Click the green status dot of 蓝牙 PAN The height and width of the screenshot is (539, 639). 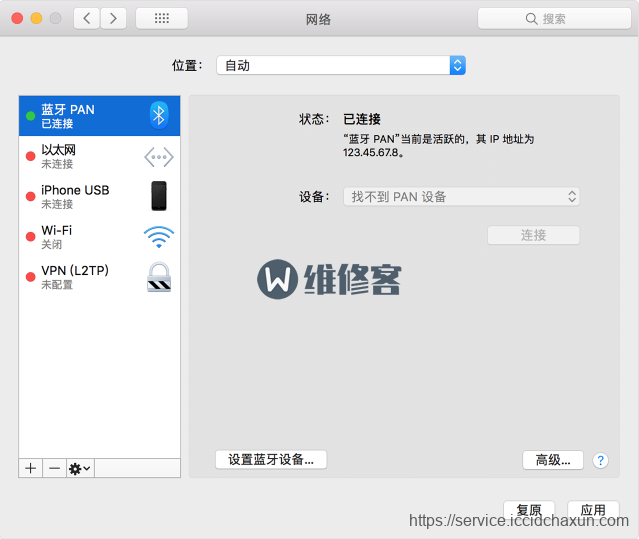[x=31, y=116]
